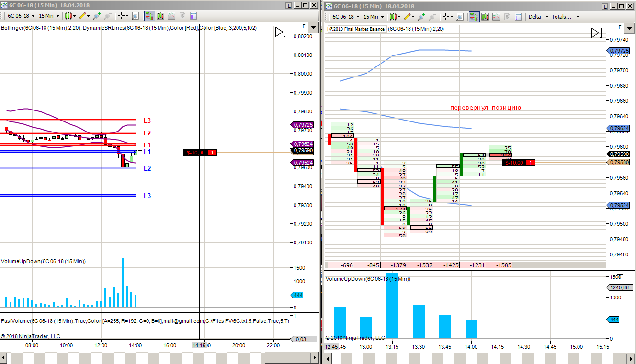Toggle Chart Trader icon in right chart toolbar
The height and width of the screenshot is (364, 636).
474,17
